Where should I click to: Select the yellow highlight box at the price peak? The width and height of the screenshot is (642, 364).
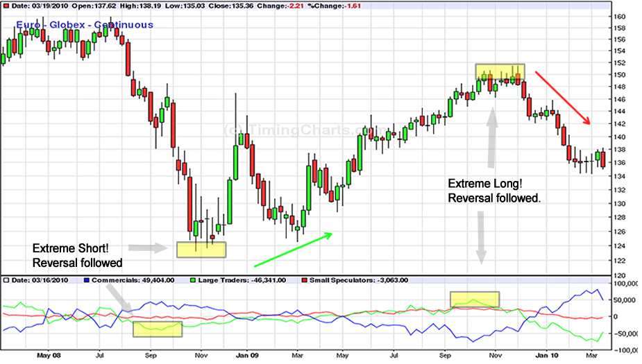point(500,71)
